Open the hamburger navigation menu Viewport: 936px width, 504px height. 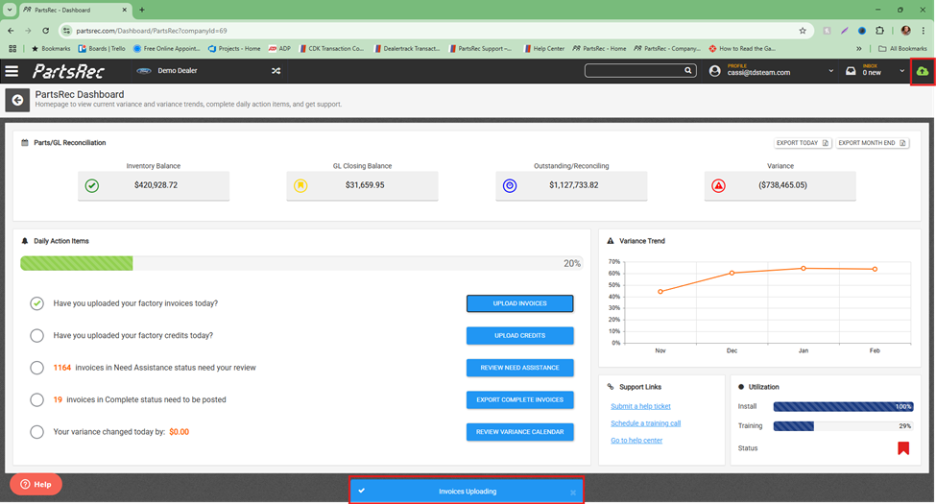tap(11, 71)
